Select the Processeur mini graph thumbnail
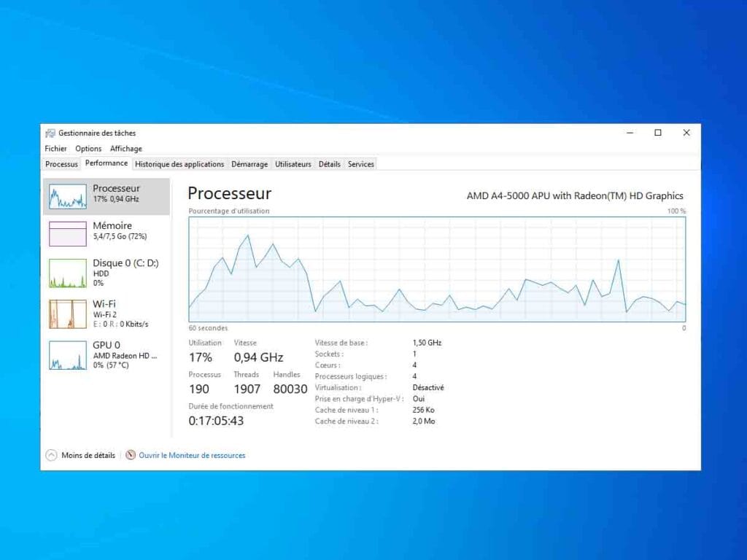 [x=67, y=196]
